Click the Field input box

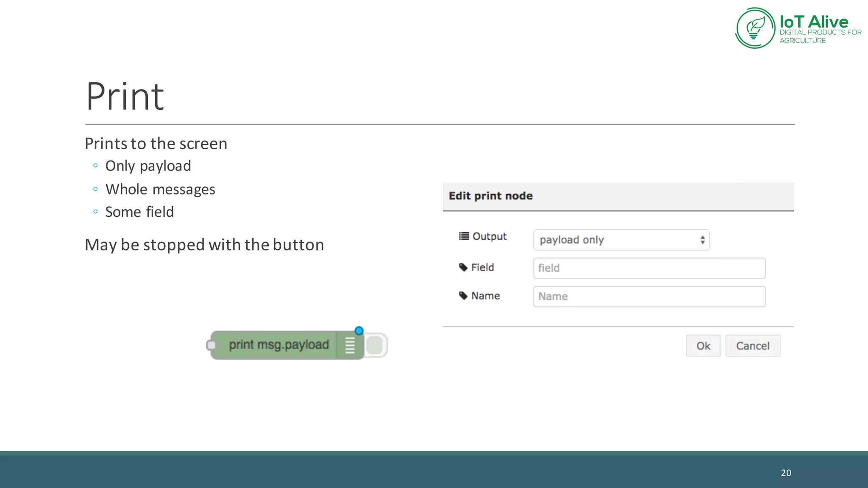click(649, 268)
